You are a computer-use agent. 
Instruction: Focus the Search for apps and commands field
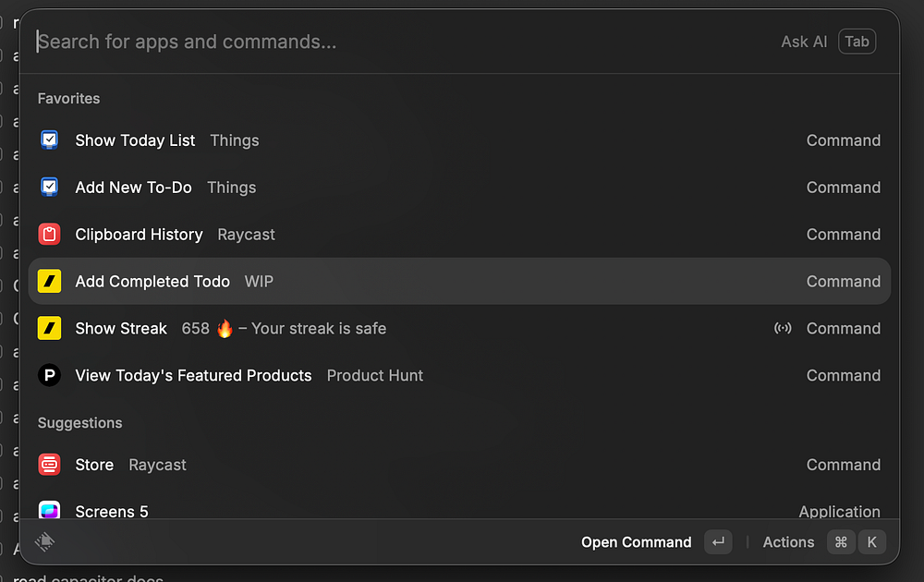click(x=370, y=42)
